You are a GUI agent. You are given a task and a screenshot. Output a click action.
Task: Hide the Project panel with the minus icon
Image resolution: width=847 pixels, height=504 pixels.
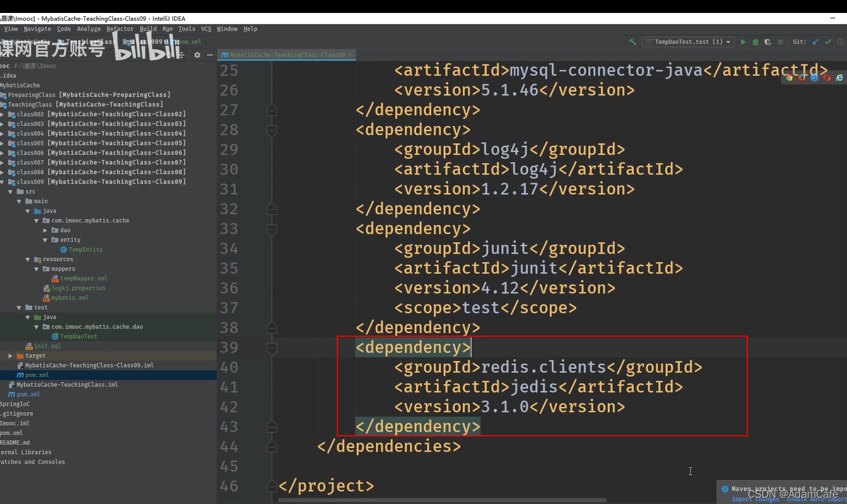pos(209,55)
